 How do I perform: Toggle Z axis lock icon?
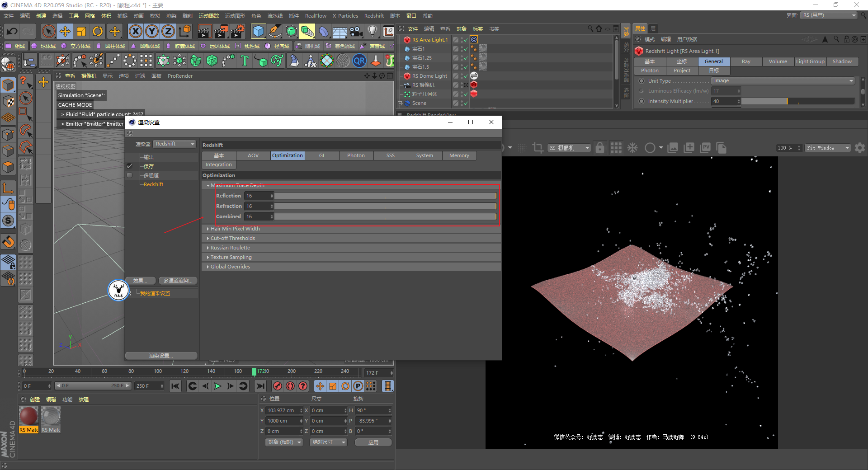pos(168,31)
